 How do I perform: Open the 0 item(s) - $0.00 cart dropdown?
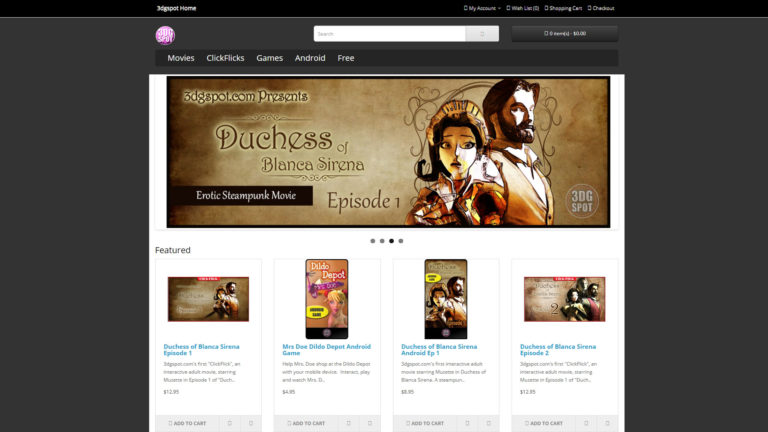click(x=564, y=33)
